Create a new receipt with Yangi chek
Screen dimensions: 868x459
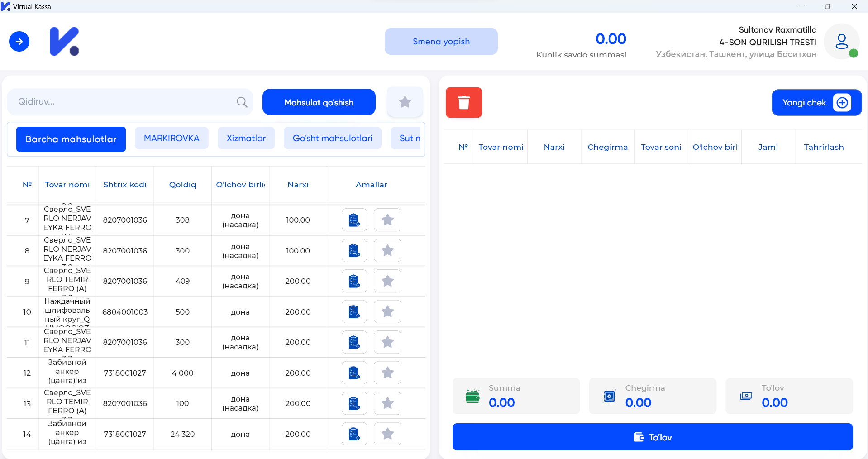(x=816, y=103)
